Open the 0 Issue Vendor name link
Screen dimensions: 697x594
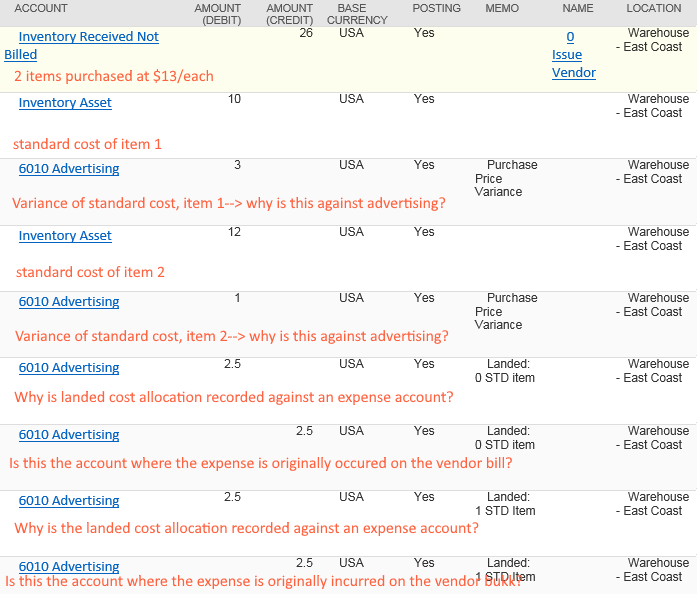[x=573, y=55]
